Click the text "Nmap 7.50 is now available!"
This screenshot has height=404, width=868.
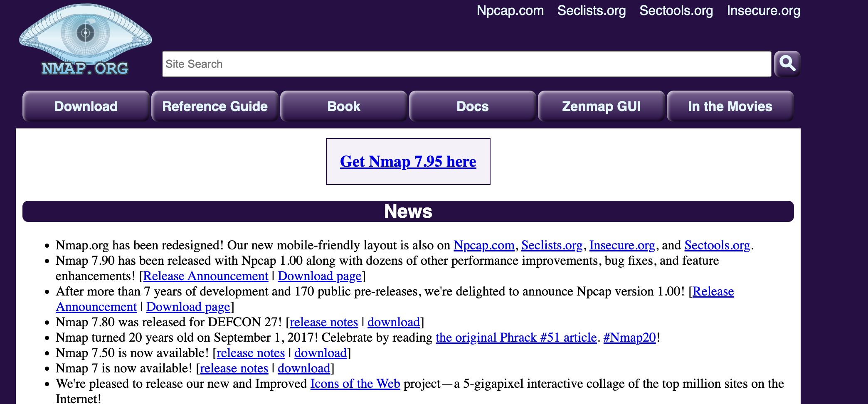(132, 353)
